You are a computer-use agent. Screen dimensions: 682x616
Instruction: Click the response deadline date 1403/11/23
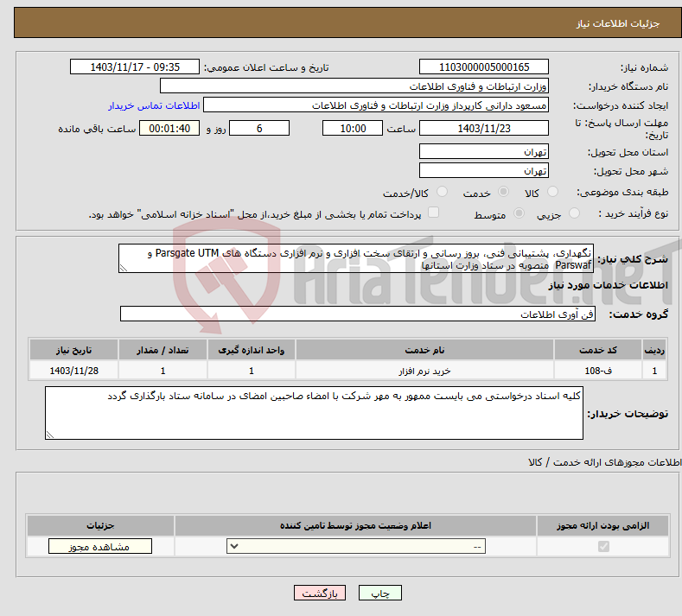point(484,128)
